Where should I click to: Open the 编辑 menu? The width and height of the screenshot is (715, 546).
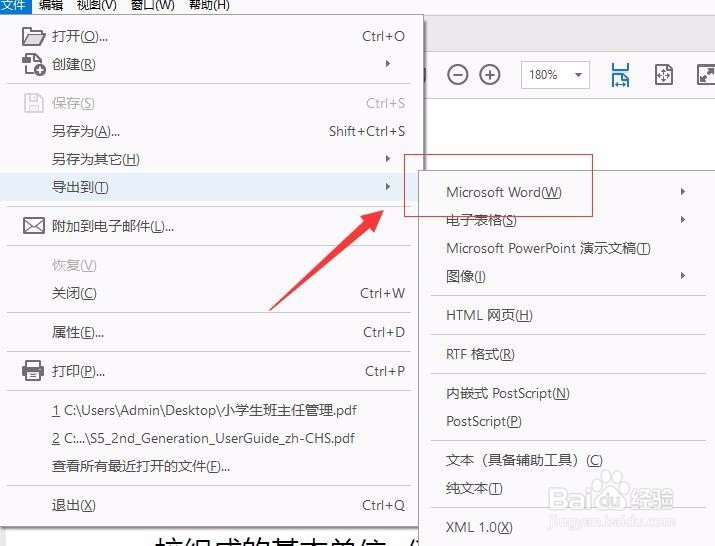pyautogui.click(x=51, y=5)
